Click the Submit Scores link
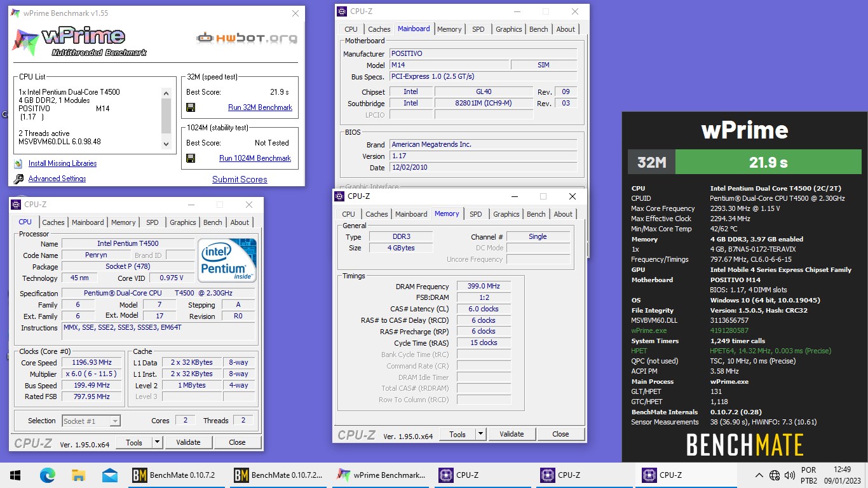The width and height of the screenshot is (868, 488). pos(240,179)
